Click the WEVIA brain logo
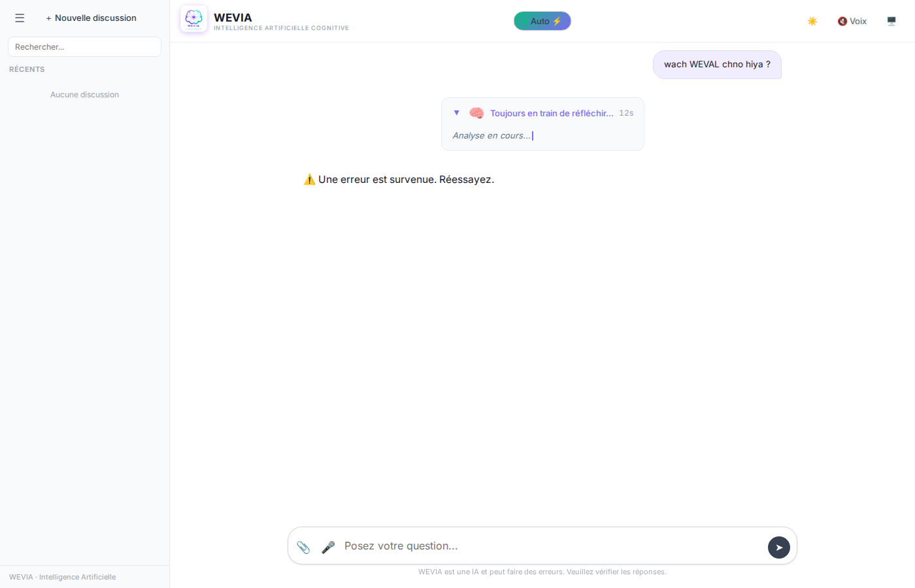The image size is (915, 588). coord(193,19)
